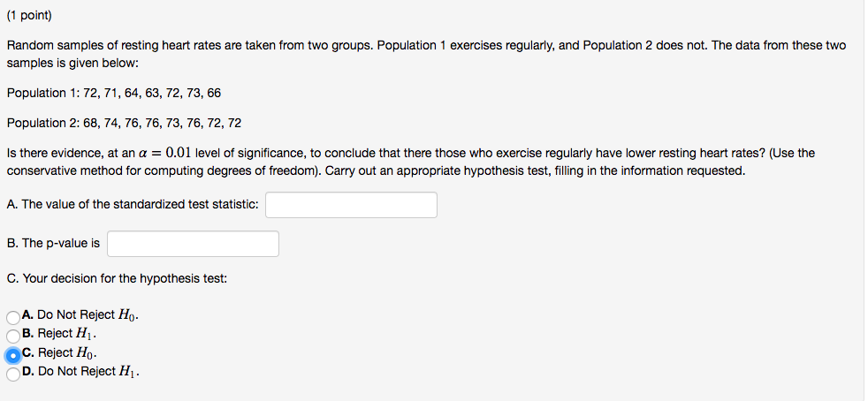Click the selected 'Reject H0' radio button
868x401 pixels.
tap(12, 354)
